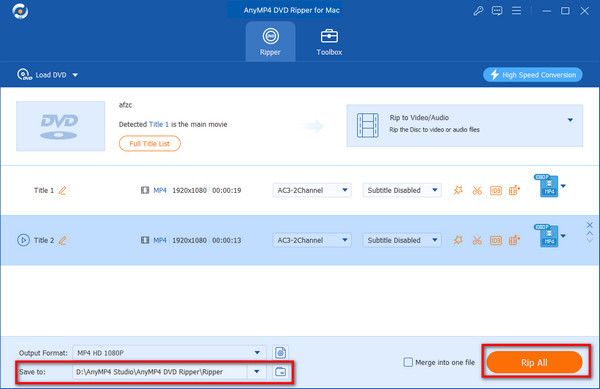
Task: Open the effect editor for Title 2
Action: (458, 240)
